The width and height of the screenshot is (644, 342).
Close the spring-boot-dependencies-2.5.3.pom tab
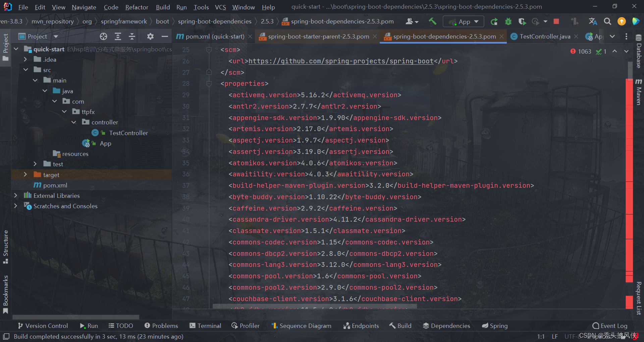tap(501, 37)
